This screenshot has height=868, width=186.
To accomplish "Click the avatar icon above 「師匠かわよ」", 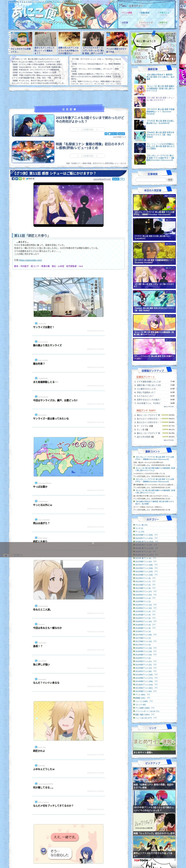I will [x=36, y=747].
